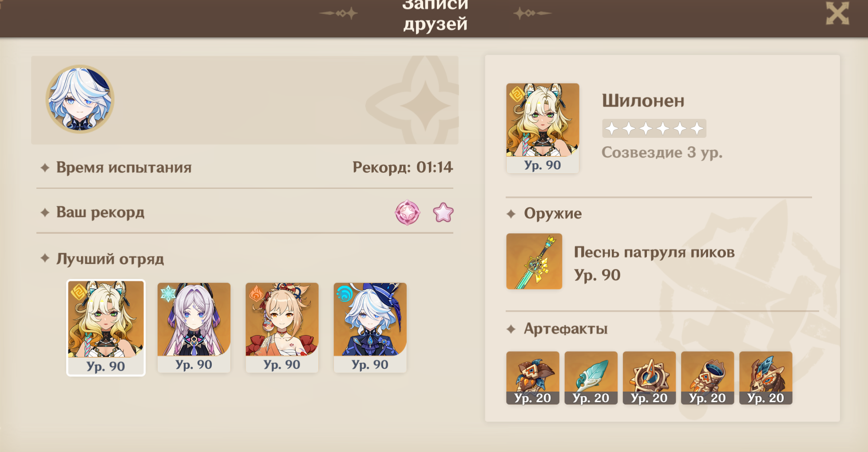The image size is (868, 452).
Task: Click the pink round medal icon
Action: click(408, 212)
